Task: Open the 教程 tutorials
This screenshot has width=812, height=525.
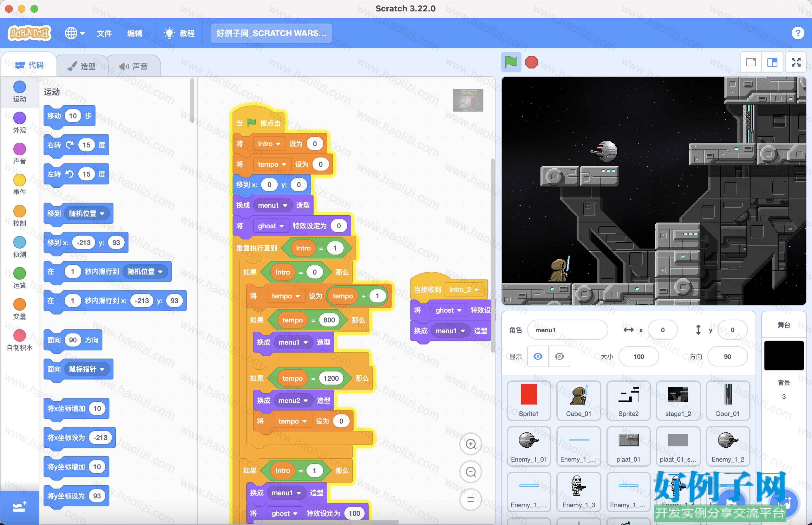Action: click(x=180, y=33)
